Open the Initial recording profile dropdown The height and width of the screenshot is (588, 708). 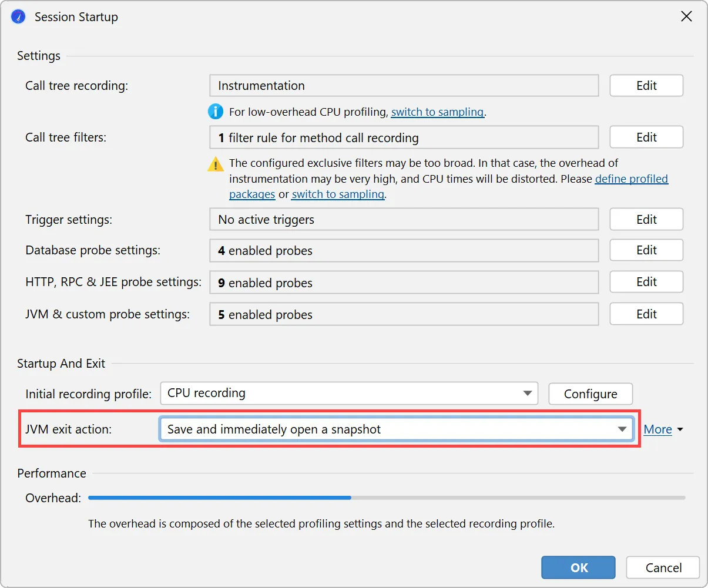point(349,394)
